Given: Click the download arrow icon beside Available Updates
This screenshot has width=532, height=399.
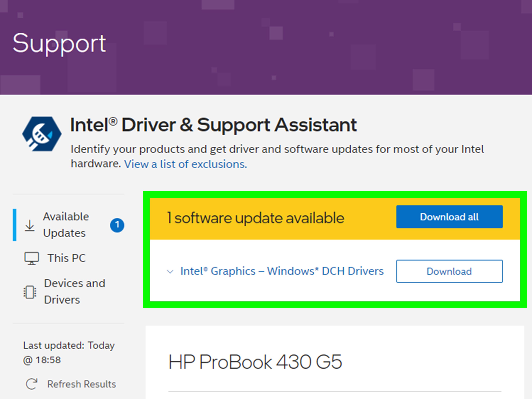Looking at the screenshot, I should click(x=30, y=225).
